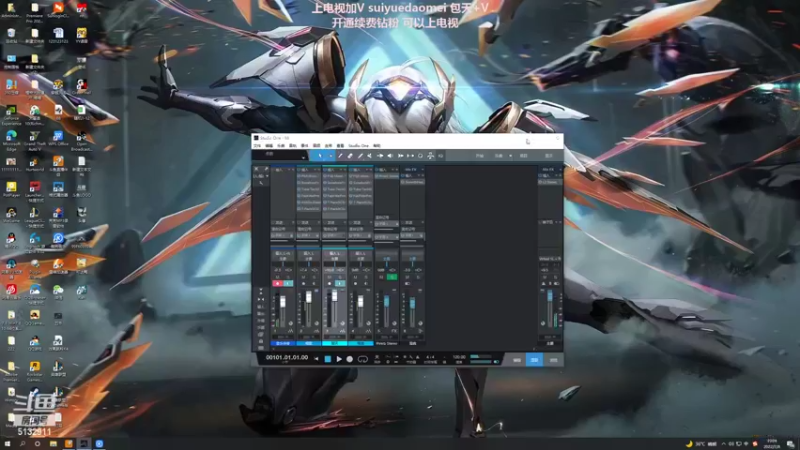This screenshot has height=450, width=800.
Task: Click the Start page button in top toolbar
Action: tap(480, 156)
